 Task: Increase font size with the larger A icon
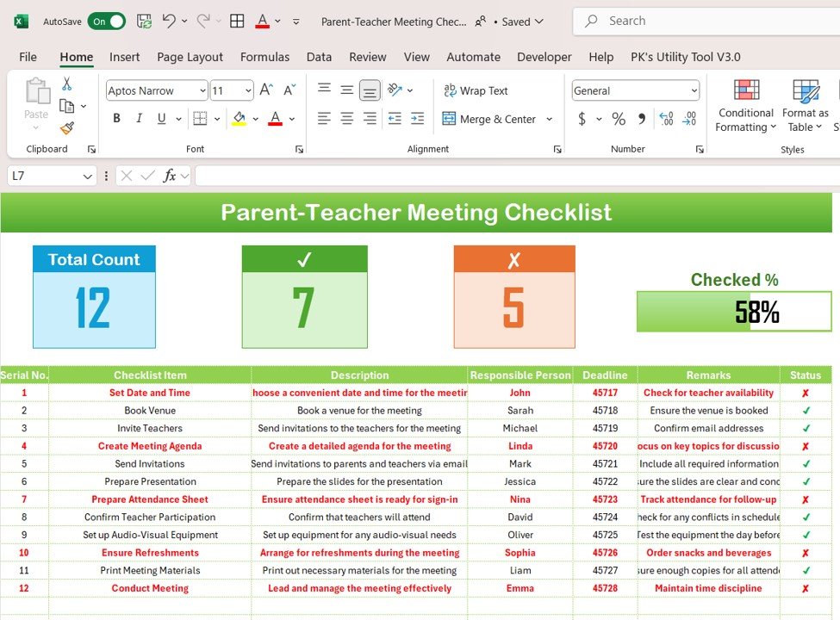click(x=266, y=90)
